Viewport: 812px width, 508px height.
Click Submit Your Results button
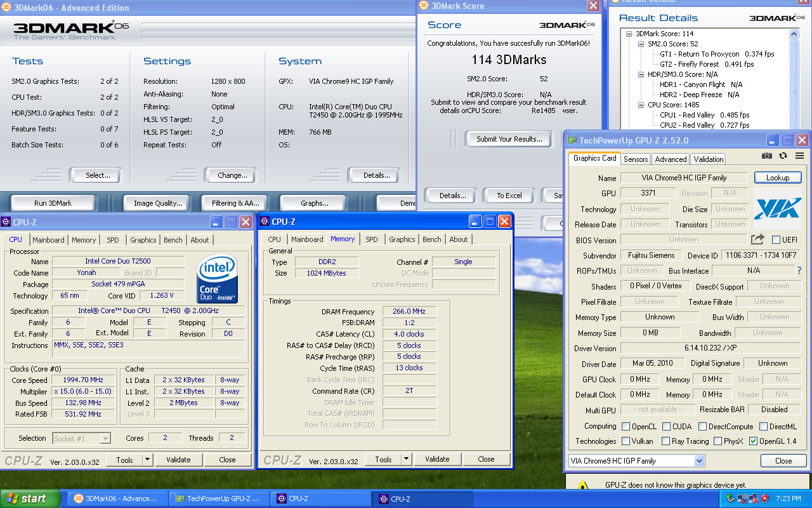[509, 139]
